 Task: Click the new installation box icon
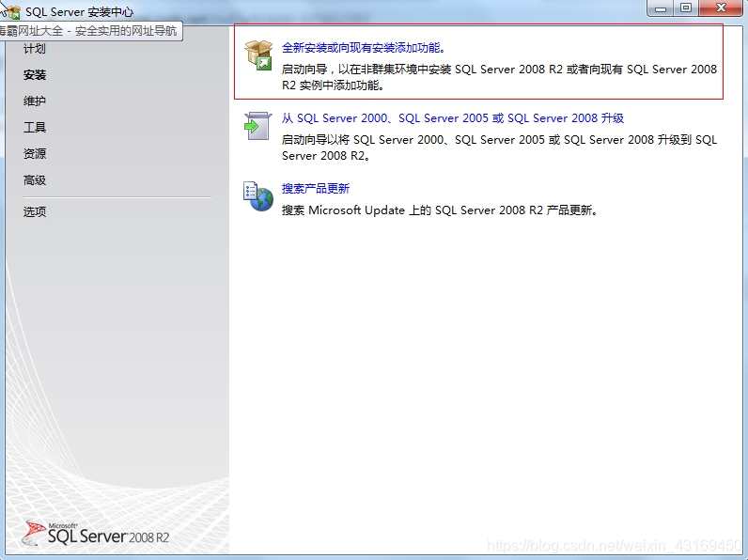coord(258,54)
